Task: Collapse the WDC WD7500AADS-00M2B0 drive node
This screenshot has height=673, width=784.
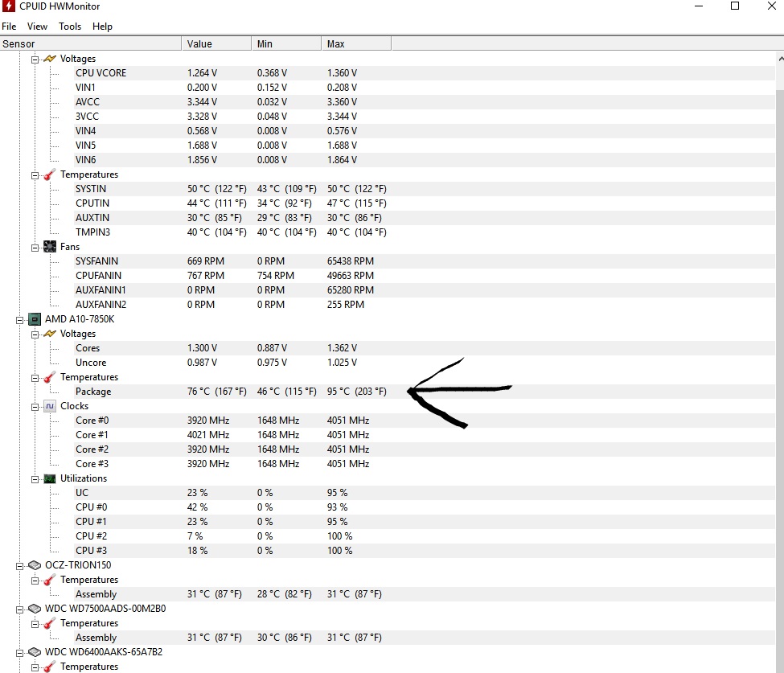Action: tap(20, 609)
